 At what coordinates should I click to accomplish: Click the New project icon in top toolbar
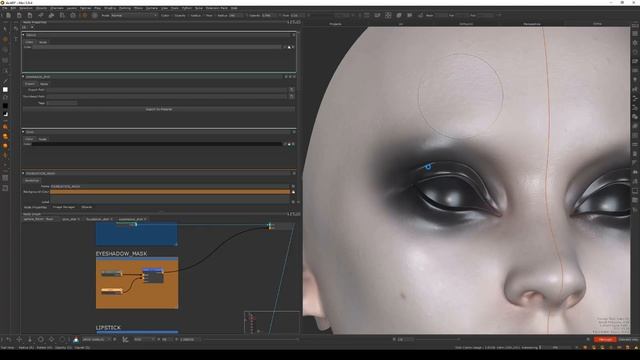[x=8, y=16]
